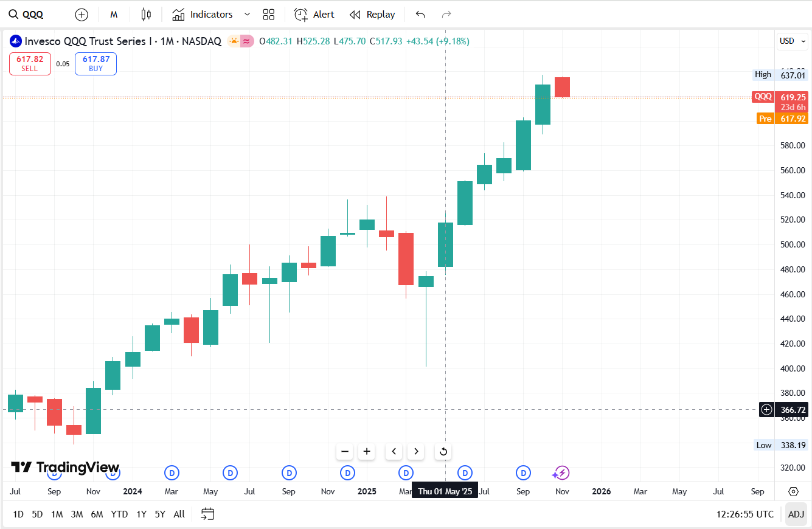Start bar Replay mode
812x529 pixels.
[372, 15]
